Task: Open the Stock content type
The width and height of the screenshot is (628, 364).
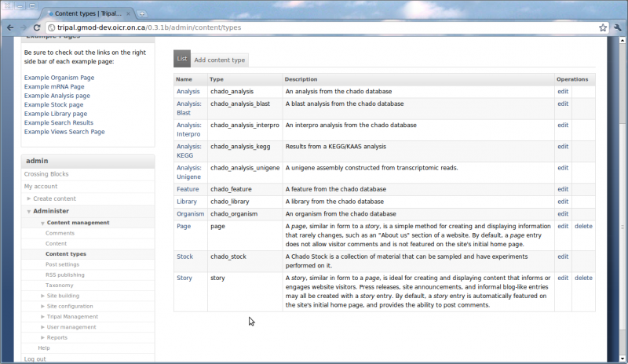Action: (x=184, y=257)
